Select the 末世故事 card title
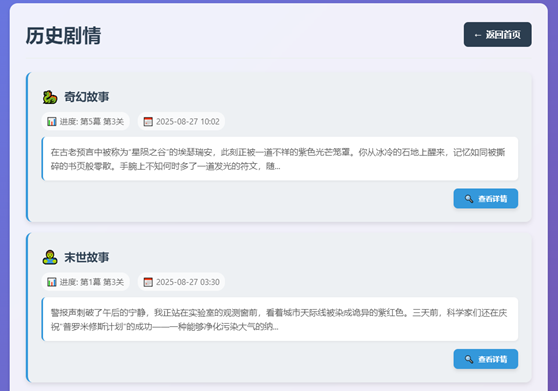This screenshot has height=391, width=558. (x=86, y=257)
